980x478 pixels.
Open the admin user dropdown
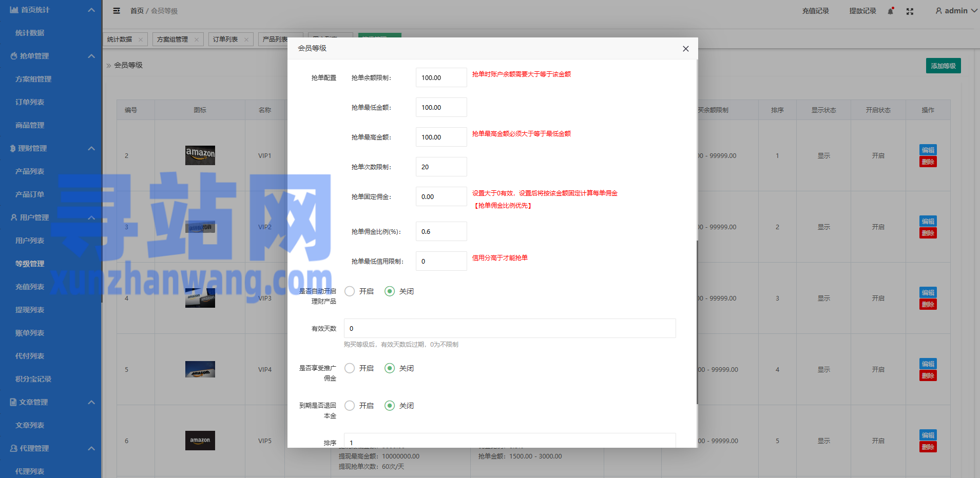955,11
